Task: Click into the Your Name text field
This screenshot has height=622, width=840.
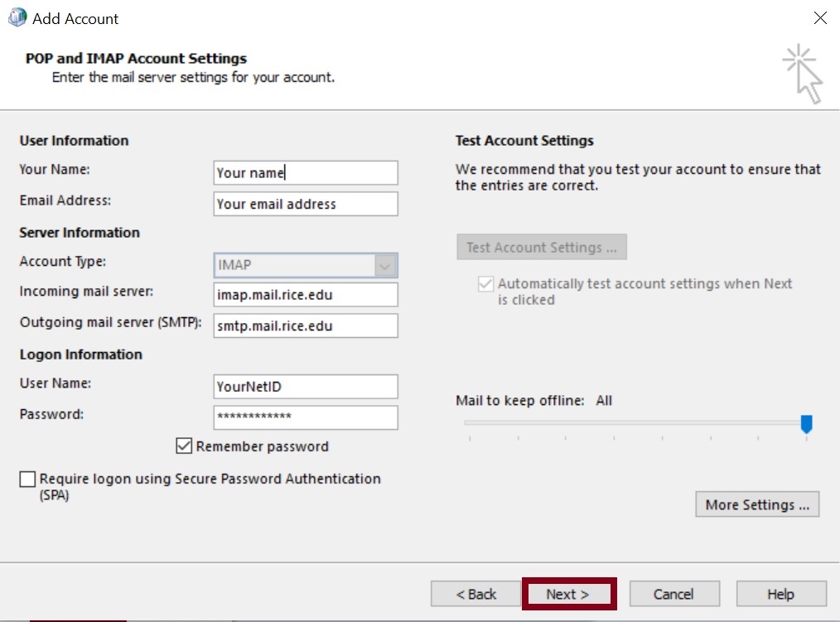Action: coord(305,173)
